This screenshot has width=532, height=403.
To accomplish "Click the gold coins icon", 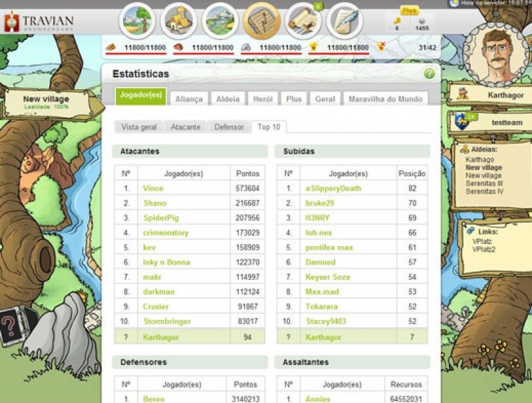I will click(397, 21).
